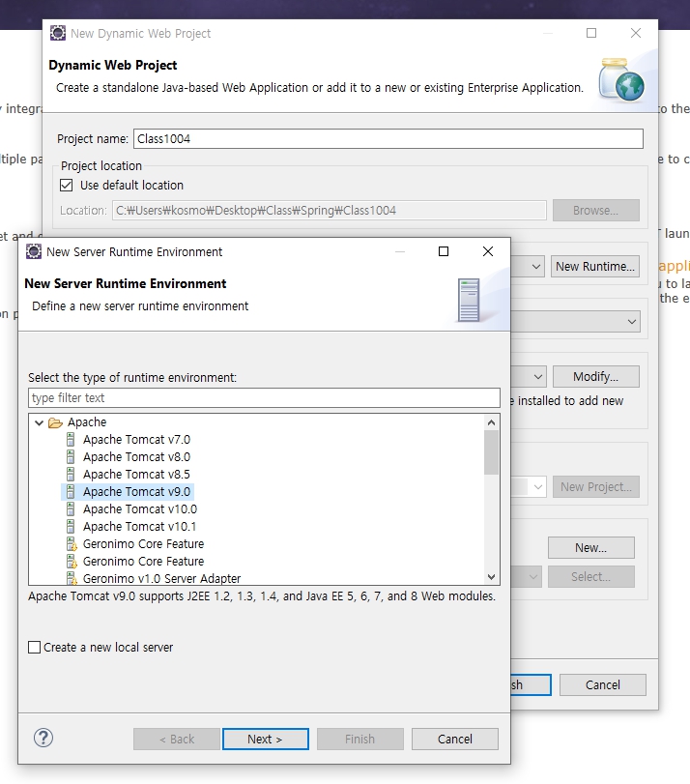Click the Modify... configuration button
This screenshot has height=784, width=690.
(x=596, y=376)
